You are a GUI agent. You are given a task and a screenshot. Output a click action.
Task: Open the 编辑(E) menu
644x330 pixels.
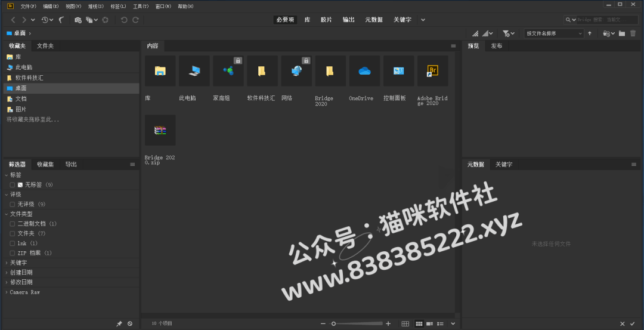(51, 6)
